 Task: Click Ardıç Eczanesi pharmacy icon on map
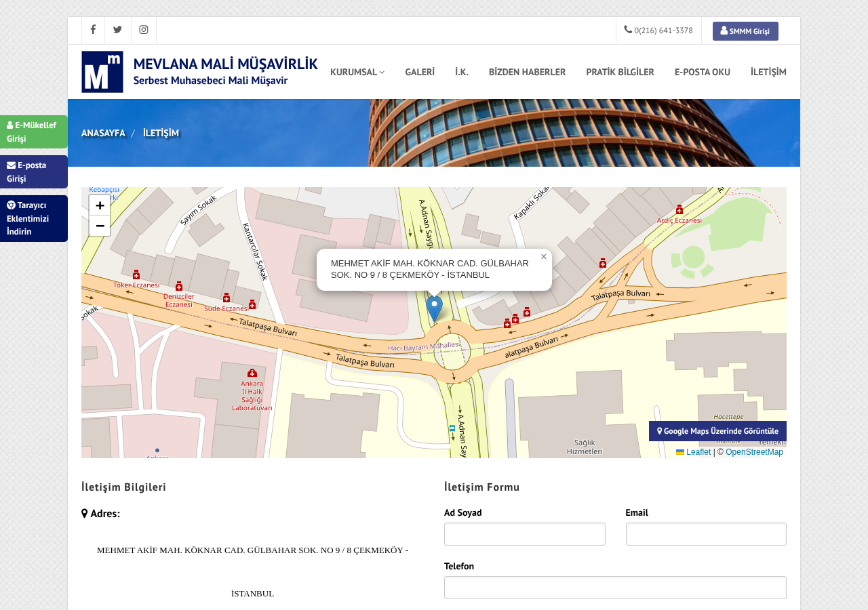tap(679, 209)
